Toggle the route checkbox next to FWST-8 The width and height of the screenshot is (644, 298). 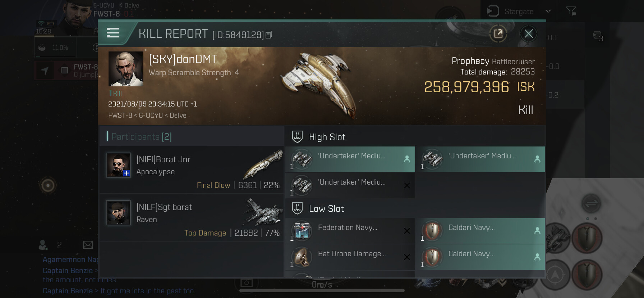(x=65, y=70)
